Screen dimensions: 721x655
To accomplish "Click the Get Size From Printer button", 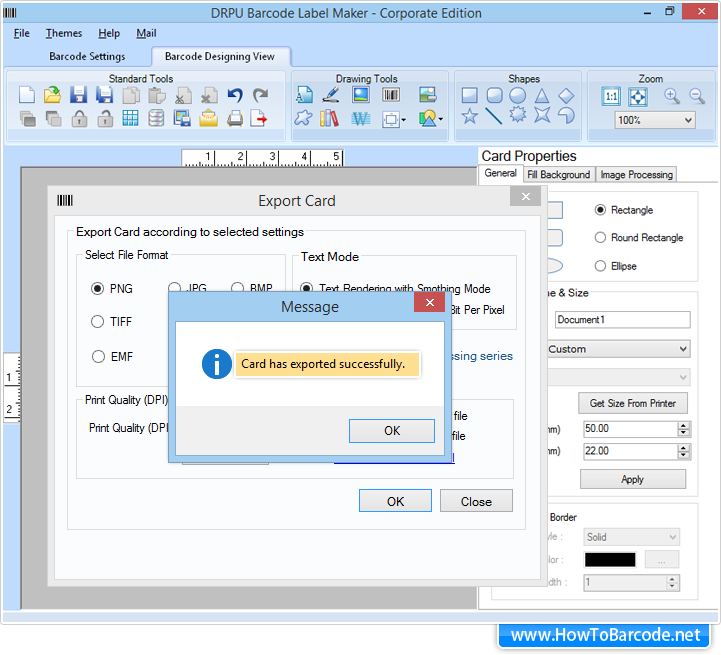I will click(x=633, y=403).
